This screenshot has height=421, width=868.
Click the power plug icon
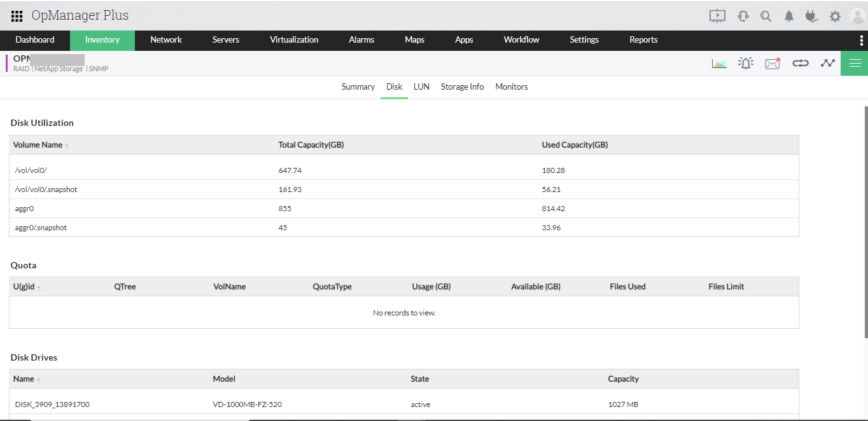click(x=811, y=17)
